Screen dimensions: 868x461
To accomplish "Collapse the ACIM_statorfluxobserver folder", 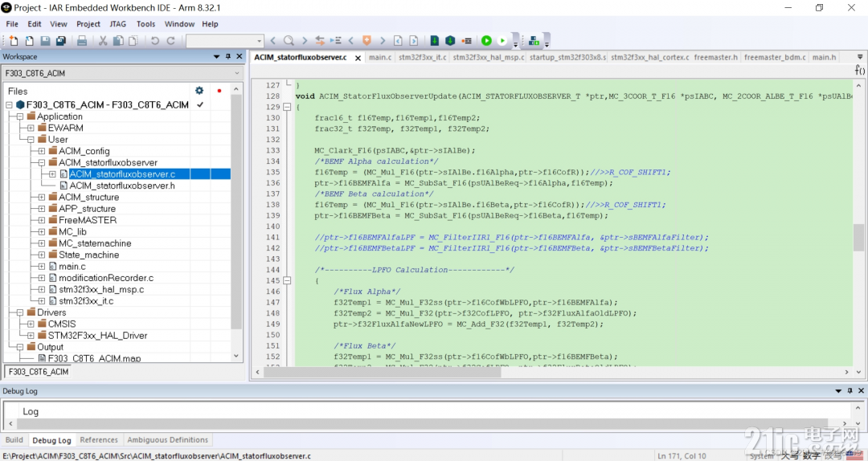I will [x=42, y=163].
